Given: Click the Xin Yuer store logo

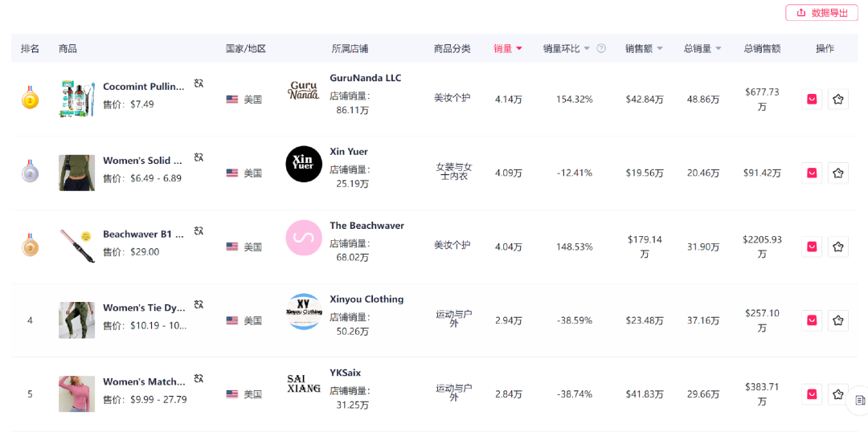Looking at the screenshot, I should tap(303, 164).
